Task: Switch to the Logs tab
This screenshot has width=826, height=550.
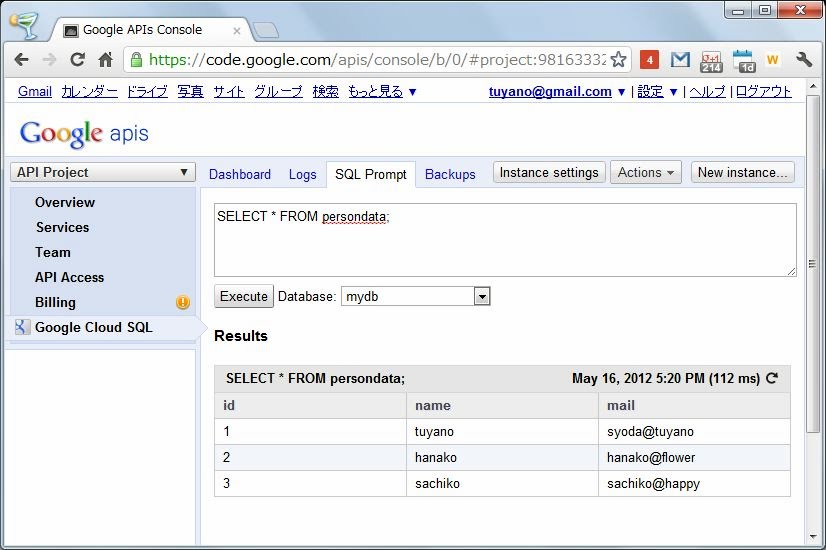Action: 302,174
